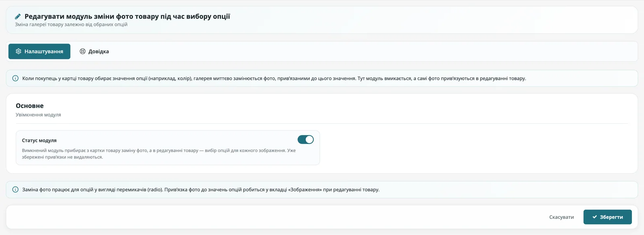Cancel changes with the Скасувати button
644x235 pixels.
click(x=561, y=217)
